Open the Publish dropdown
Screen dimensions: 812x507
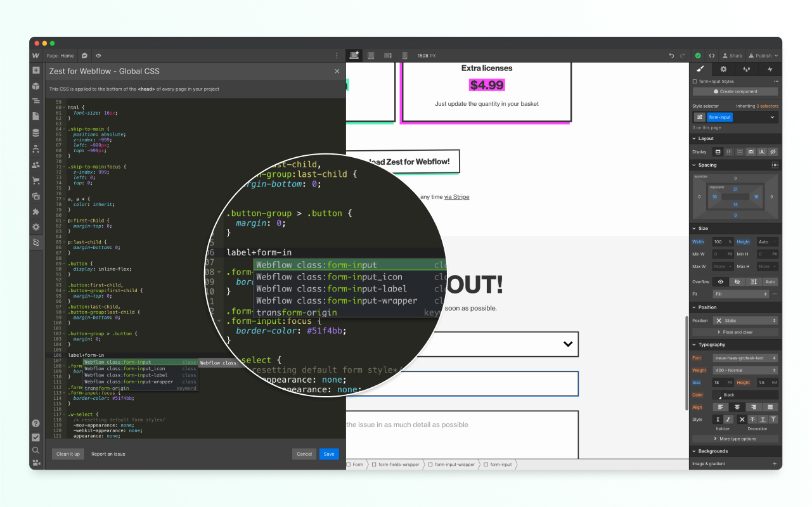[763, 56]
